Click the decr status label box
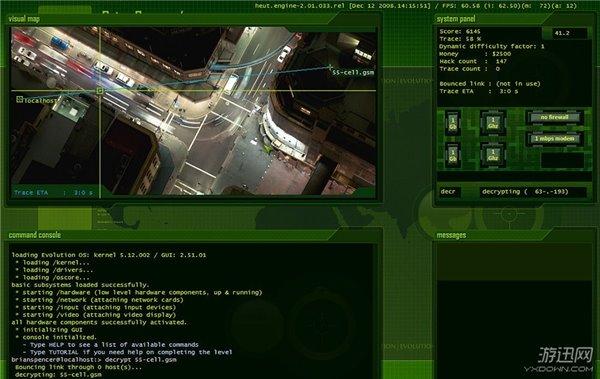Viewport: 600px width, 379px height. pos(450,192)
